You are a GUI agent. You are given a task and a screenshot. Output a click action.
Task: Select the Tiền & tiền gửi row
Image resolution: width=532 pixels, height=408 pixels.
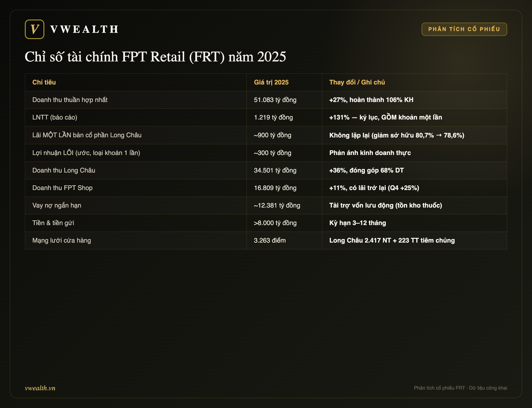coord(266,223)
